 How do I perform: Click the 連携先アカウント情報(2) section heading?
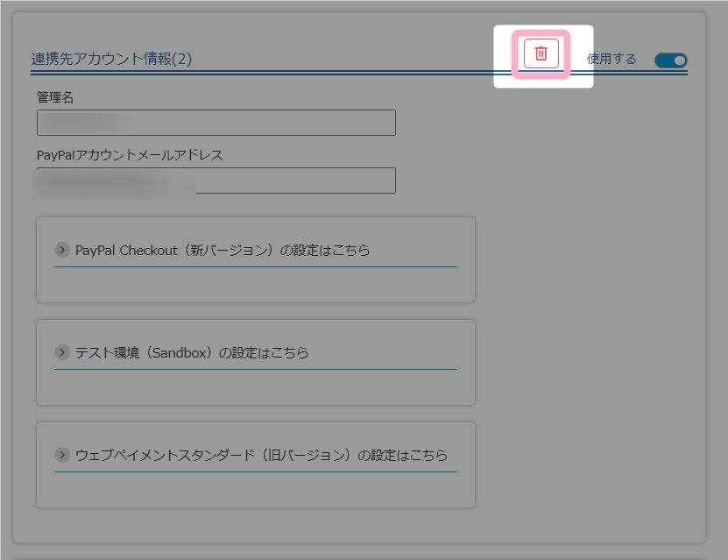point(111,60)
